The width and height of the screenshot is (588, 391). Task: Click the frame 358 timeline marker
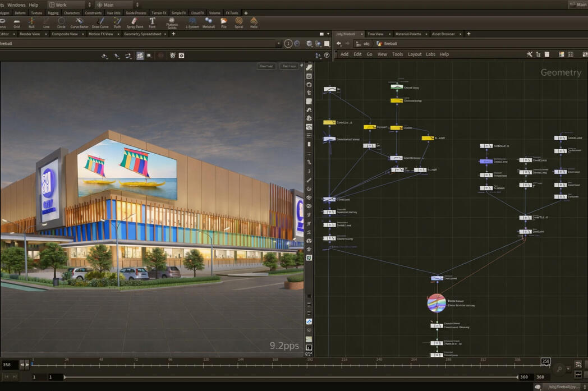point(545,361)
